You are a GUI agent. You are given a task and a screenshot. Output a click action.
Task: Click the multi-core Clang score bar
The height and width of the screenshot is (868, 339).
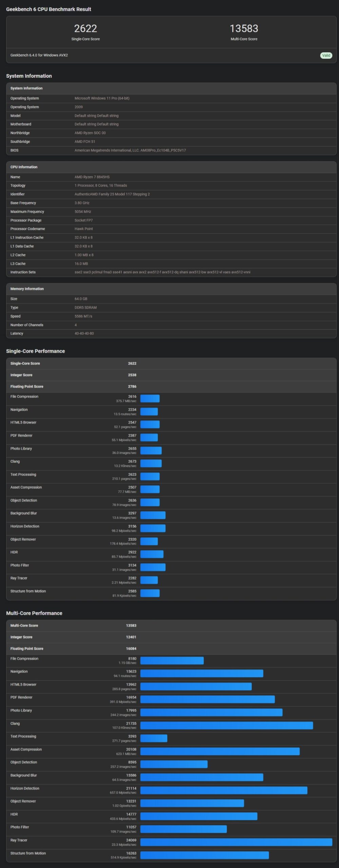point(226,726)
